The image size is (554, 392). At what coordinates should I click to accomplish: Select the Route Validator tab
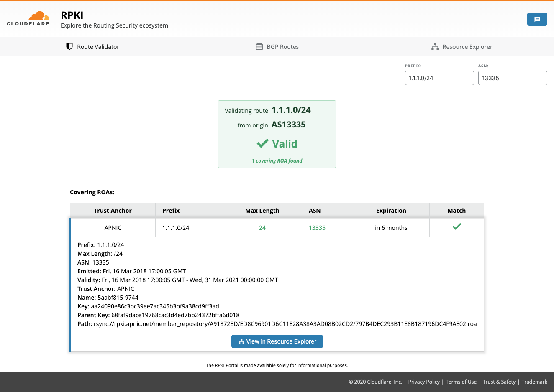click(98, 47)
